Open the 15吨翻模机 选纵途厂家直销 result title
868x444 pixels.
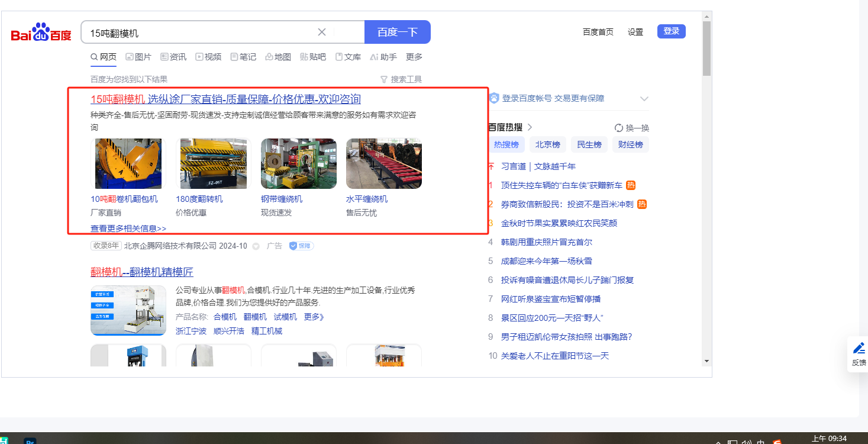tap(225, 99)
